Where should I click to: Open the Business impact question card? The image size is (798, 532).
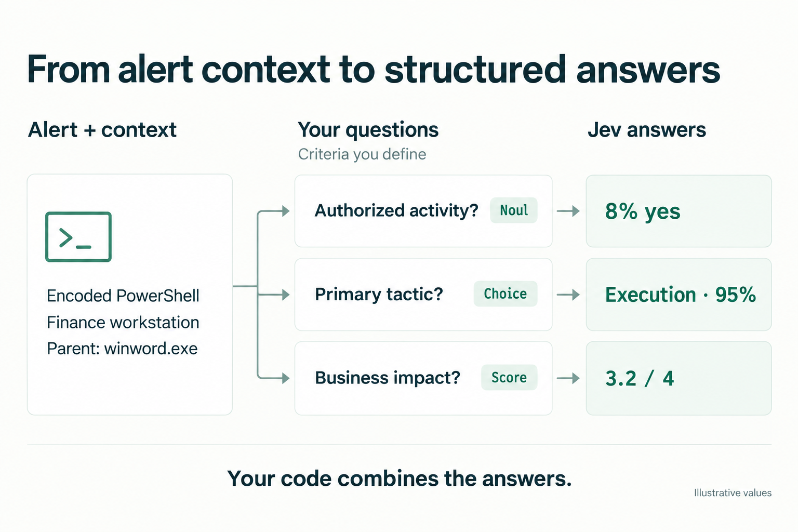(423, 378)
